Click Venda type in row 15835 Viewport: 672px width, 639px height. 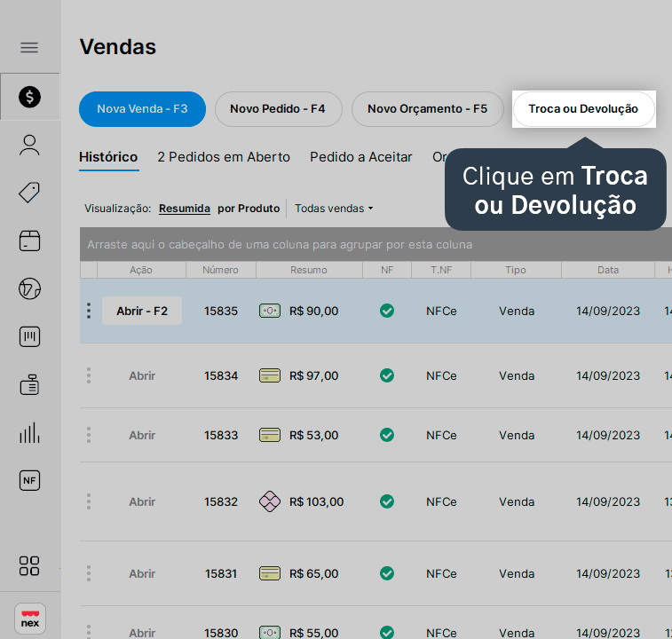pos(517,312)
